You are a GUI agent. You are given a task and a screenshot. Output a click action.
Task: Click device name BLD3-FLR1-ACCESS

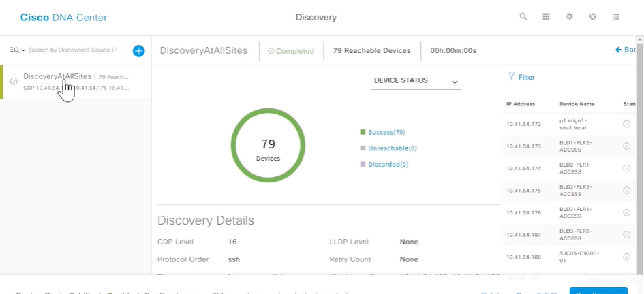click(576, 212)
